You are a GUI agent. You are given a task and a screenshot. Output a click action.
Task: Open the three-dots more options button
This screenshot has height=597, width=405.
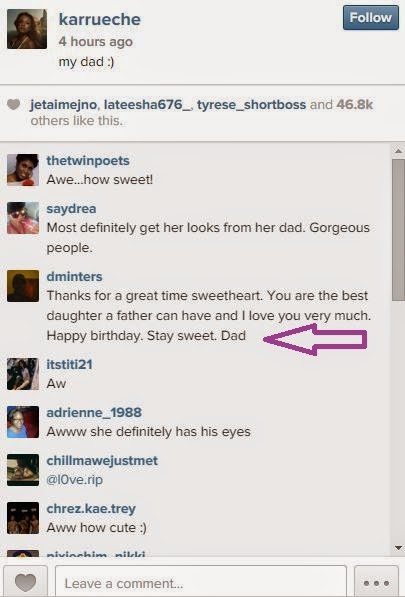[x=376, y=583]
